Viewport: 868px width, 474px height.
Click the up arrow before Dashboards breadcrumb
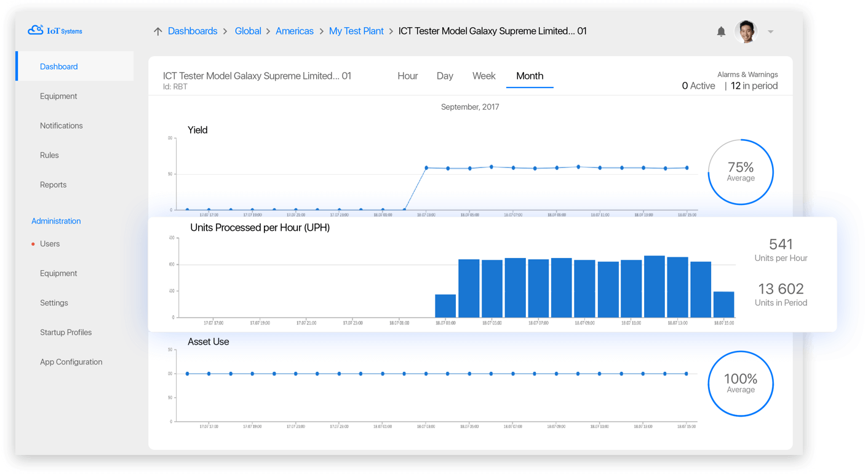[158, 31]
